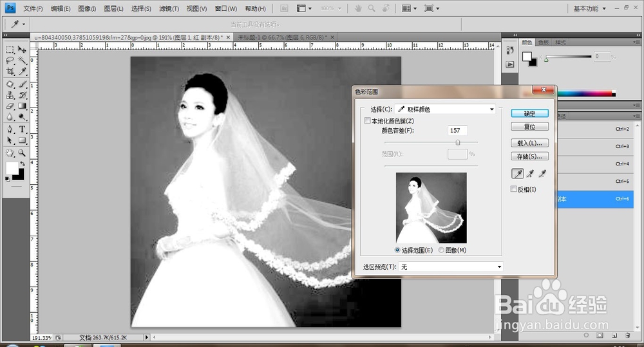This screenshot has width=644, height=347.
Task: Select the Hand tool in the toolbox
Action: (10, 153)
